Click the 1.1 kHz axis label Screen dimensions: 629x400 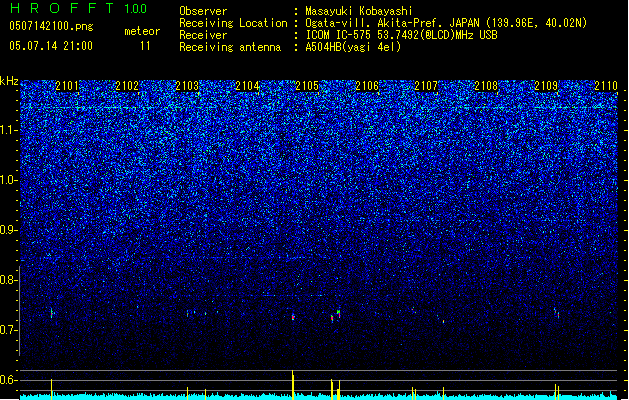[x=9, y=130]
